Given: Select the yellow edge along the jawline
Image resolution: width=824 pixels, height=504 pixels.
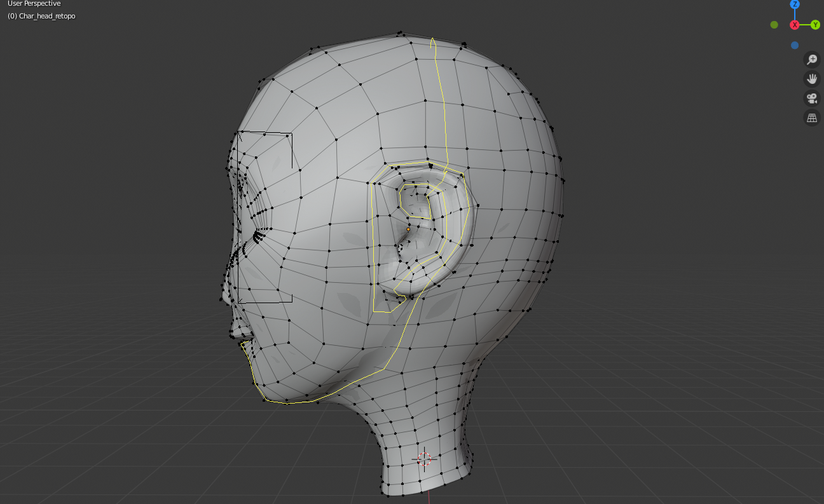Looking at the screenshot, I should [x=299, y=402].
